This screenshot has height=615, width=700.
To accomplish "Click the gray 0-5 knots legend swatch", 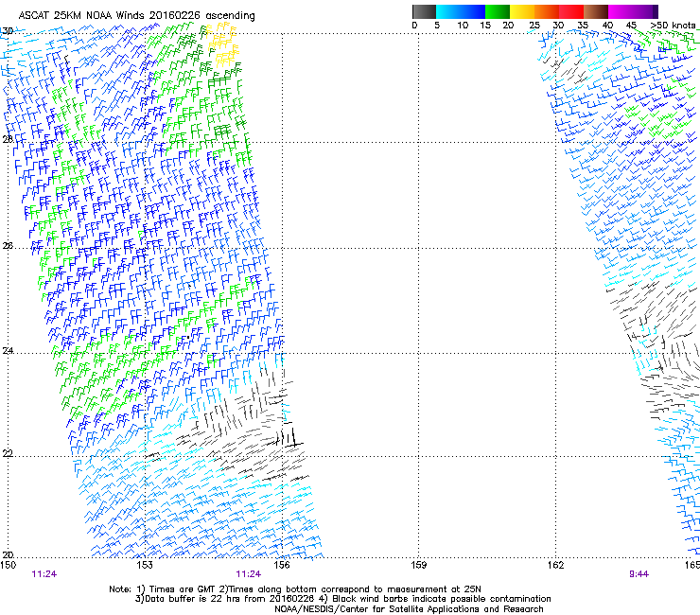I will [x=424, y=11].
